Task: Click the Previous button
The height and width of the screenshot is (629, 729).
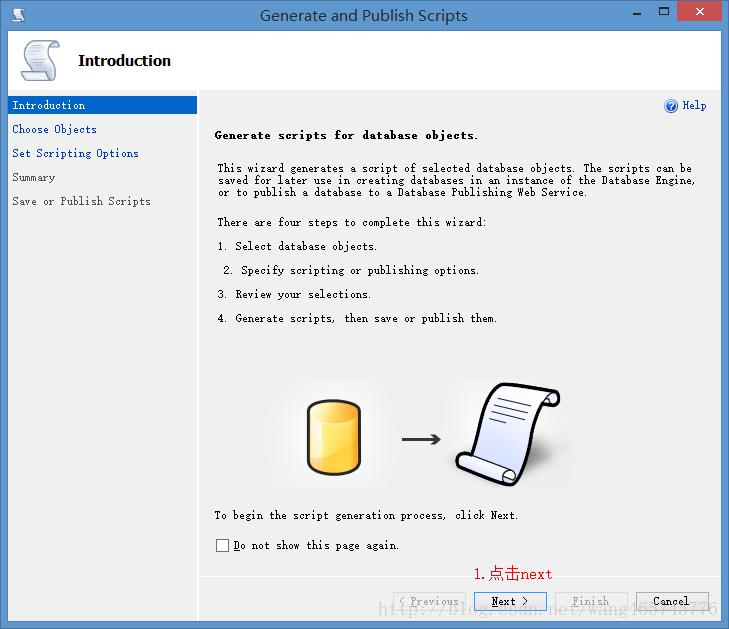Action: (x=429, y=601)
